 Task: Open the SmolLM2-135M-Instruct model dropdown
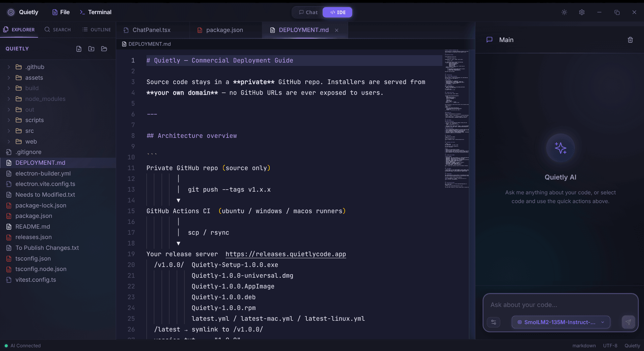[x=561, y=322]
